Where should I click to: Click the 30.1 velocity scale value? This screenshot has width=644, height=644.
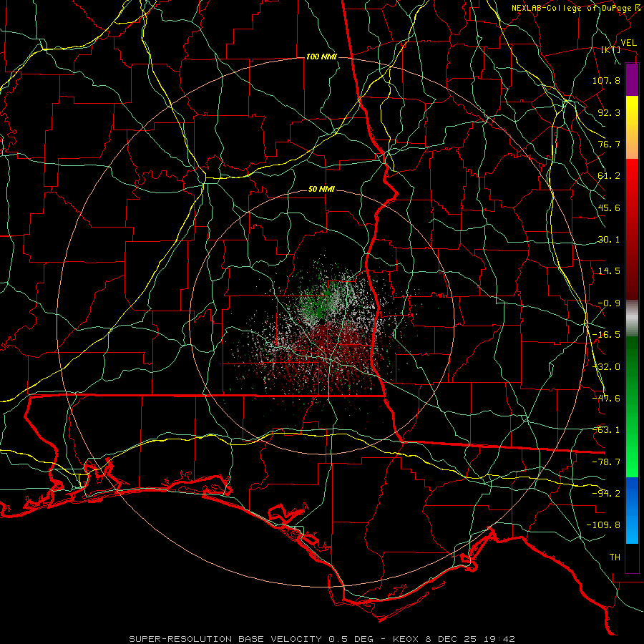[x=609, y=240]
